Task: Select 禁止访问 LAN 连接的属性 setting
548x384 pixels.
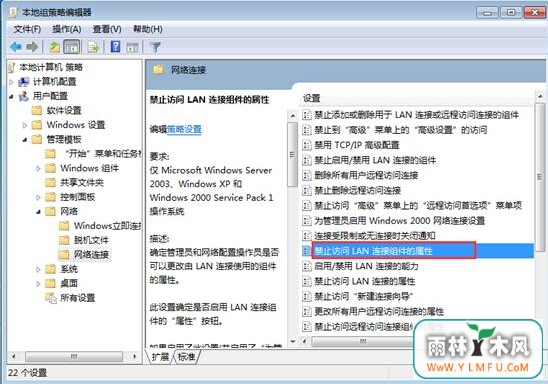Action: pos(359,281)
